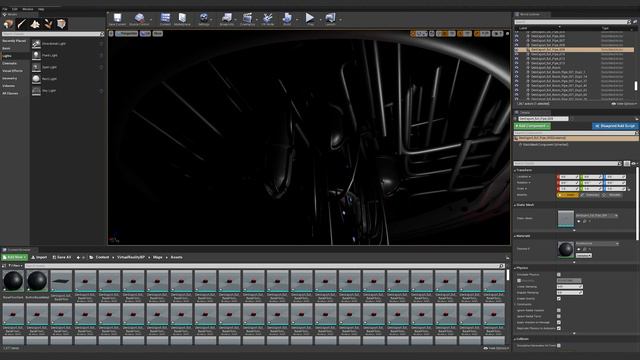640x360 pixels.
Task: Click Import in Content Browser
Action: pos(39,257)
